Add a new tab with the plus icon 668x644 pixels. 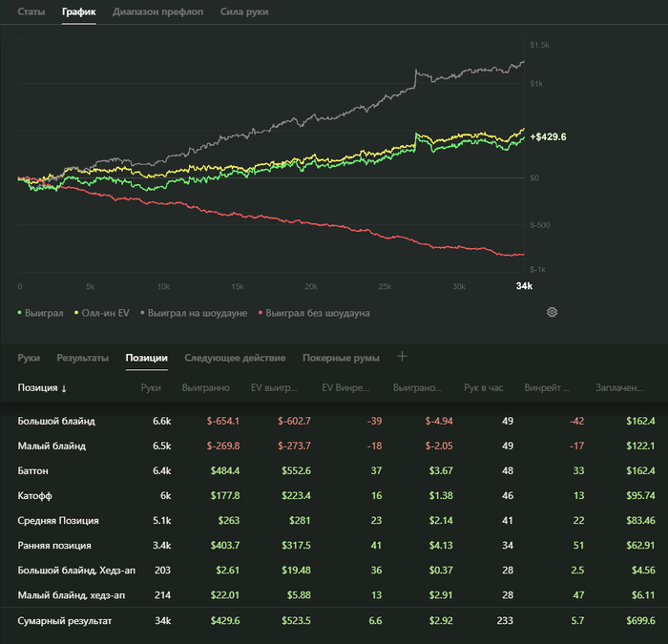point(402,357)
